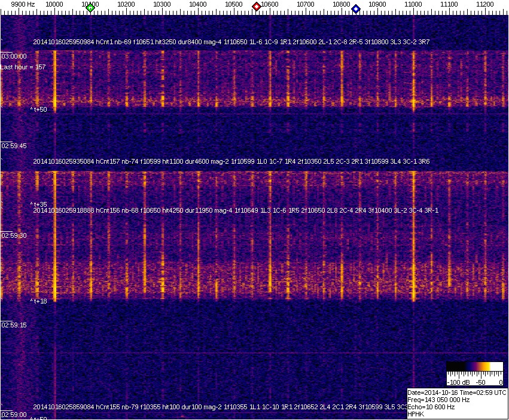Select the 02:59:30 time label
The image size is (509, 420).
pos(14,235)
